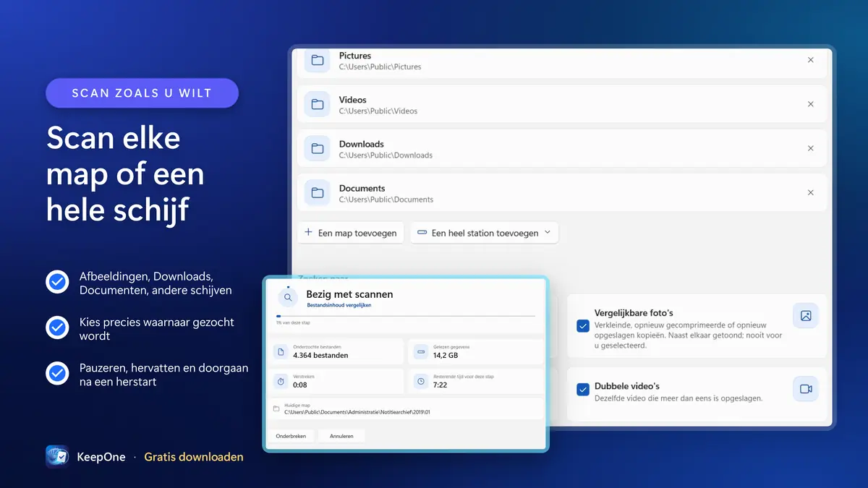Image resolution: width=868 pixels, height=488 pixels.
Task: Uncheck the Dubbele video's checkbox
Action: 583,390
